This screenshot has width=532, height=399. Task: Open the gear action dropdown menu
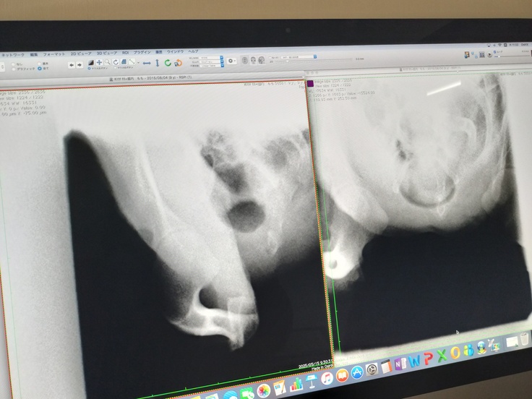[x=233, y=61]
